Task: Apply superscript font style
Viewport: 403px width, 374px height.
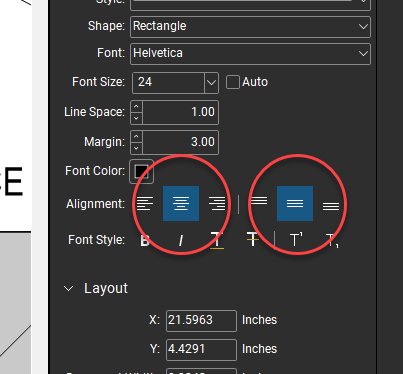Action: click(296, 239)
